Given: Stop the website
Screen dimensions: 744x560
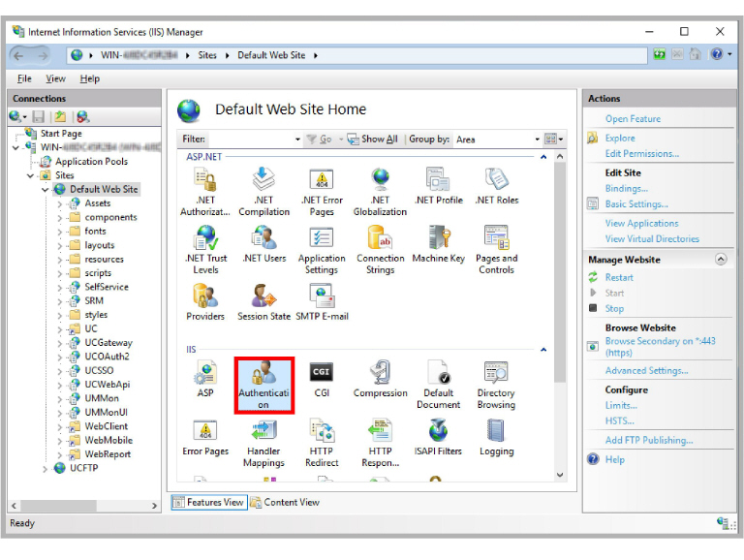Looking at the screenshot, I should pyautogui.click(x=614, y=308).
